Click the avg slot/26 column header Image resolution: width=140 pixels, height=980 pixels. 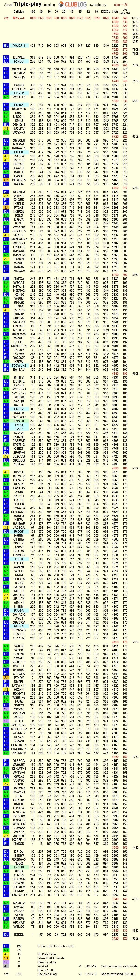[x=126, y=11]
